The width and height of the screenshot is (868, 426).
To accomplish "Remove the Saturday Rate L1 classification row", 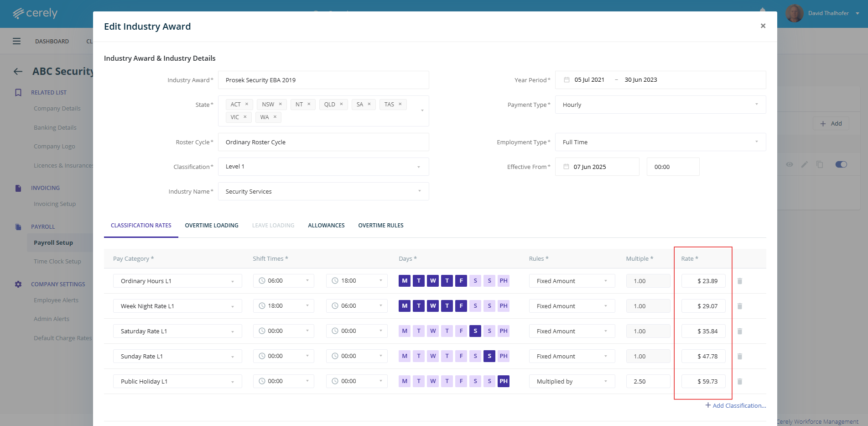I will tap(739, 331).
